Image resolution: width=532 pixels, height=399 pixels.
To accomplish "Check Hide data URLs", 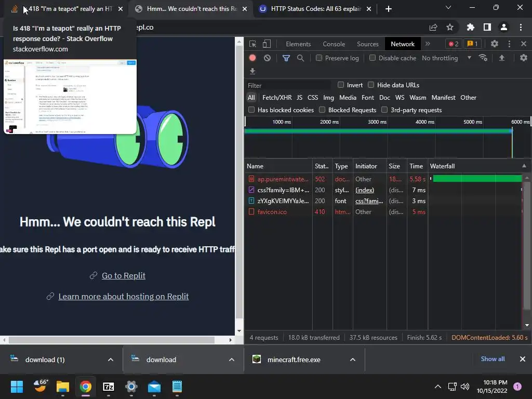I will (371, 85).
